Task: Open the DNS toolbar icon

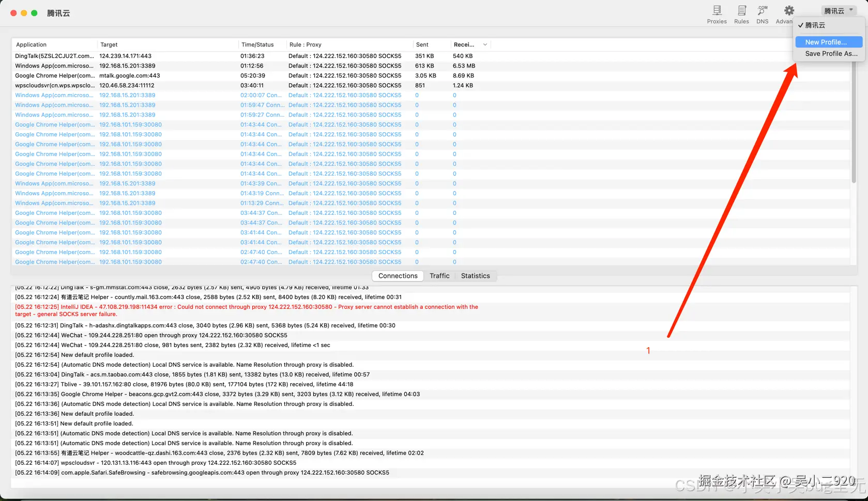Action: point(762,14)
